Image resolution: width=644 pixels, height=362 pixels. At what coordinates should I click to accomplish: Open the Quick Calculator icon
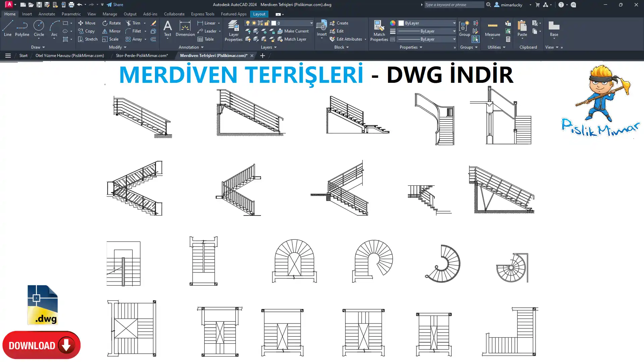508,39
